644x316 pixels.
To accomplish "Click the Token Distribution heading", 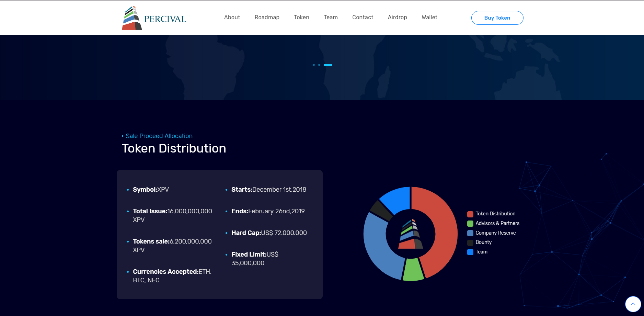I will tap(174, 148).
